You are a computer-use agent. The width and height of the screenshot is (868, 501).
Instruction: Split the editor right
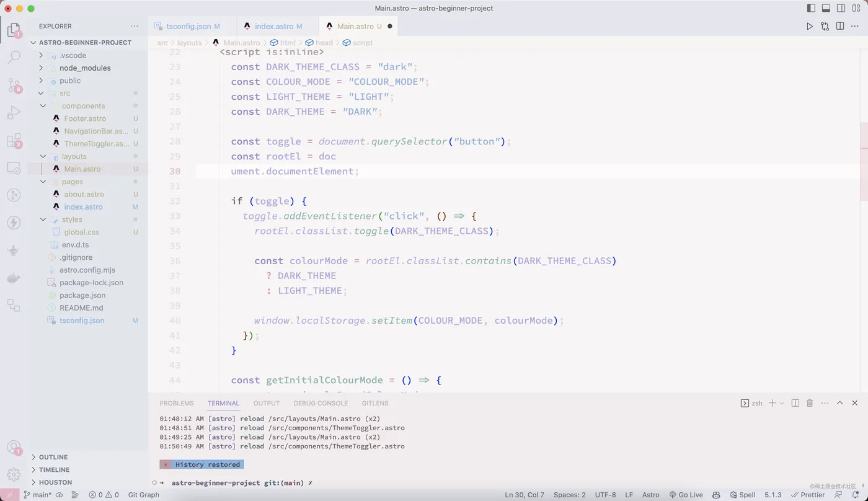click(840, 26)
